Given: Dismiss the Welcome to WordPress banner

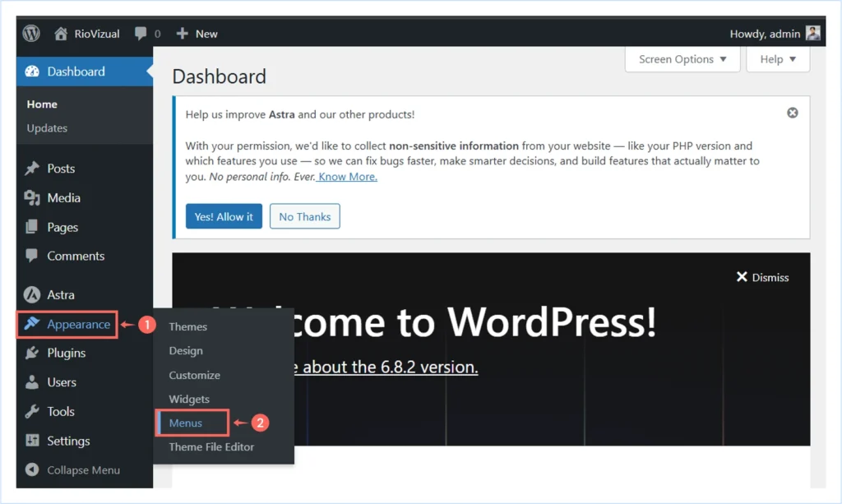Looking at the screenshot, I should click(762, 277).
